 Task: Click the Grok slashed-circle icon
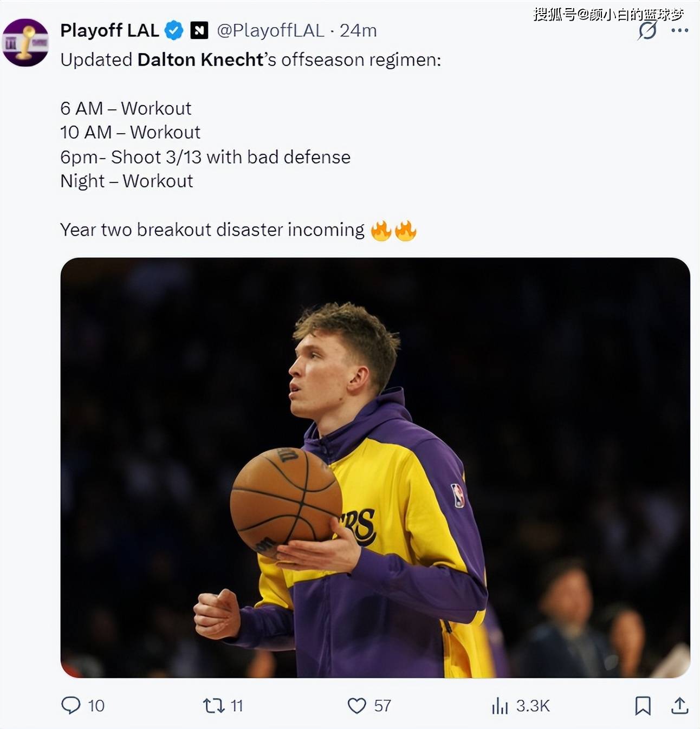(x=647, y=30)
